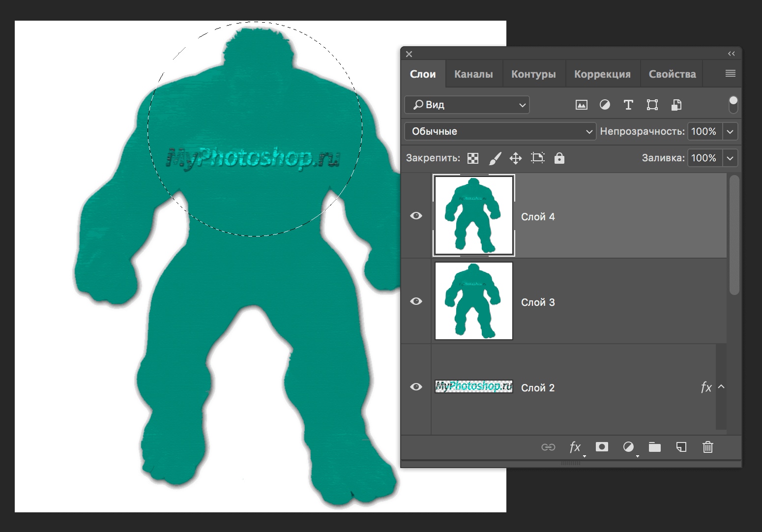The image size is (762, 532).
Task: Add a layer mask
Action: click(602, 446)
